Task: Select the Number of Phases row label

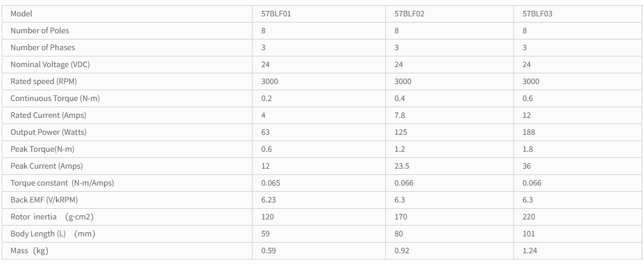Action: (42, 47)
